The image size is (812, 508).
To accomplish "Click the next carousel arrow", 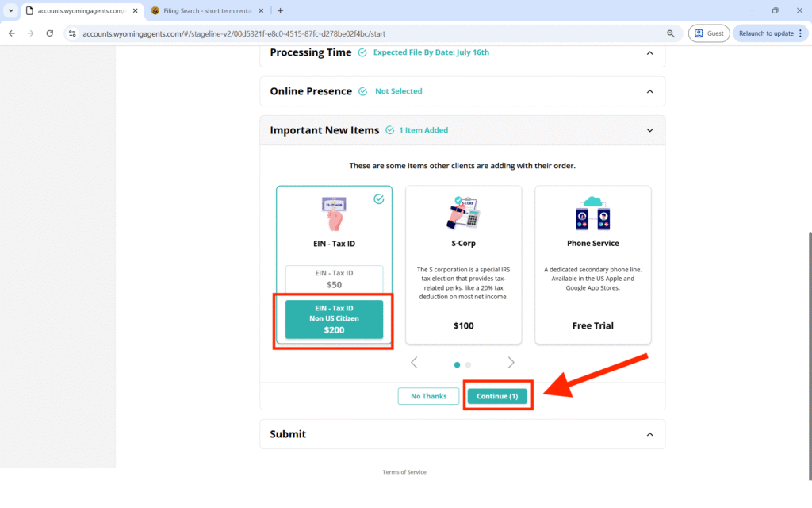I will pyautogui.click(x=511, y=363).
